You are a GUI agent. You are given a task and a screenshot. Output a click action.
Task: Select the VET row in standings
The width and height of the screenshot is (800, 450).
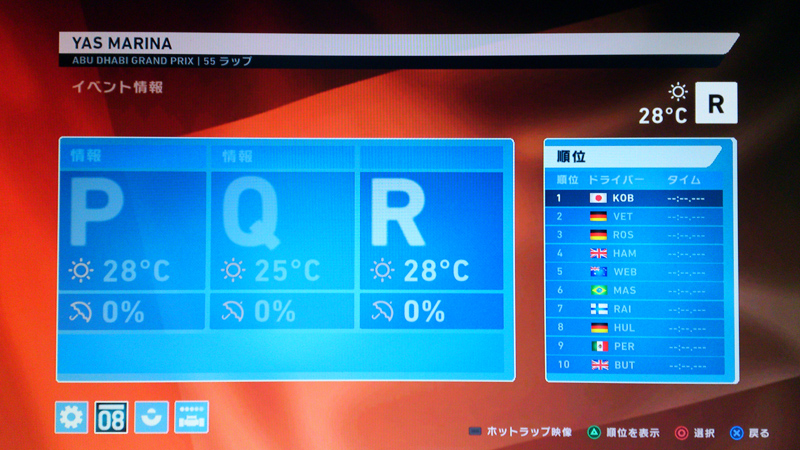pyautogui.click(x=634, y=216)
